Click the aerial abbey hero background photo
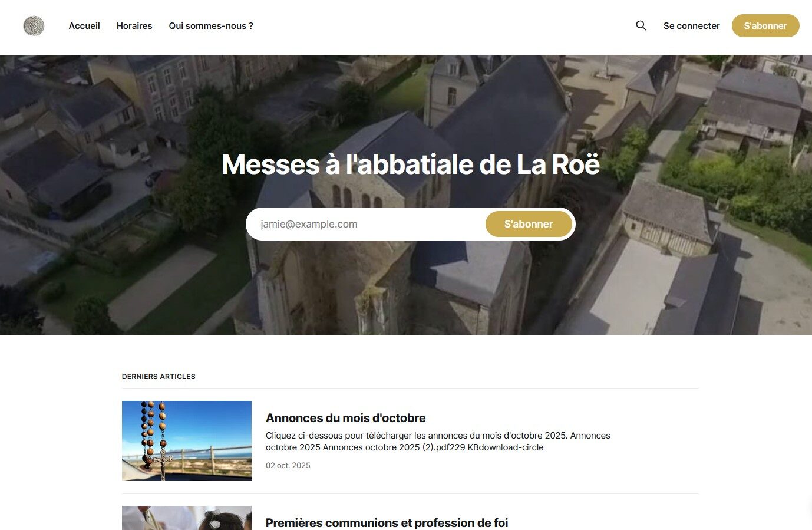The width and height of the screenshot is (812, 530). [x=678, y=283]
